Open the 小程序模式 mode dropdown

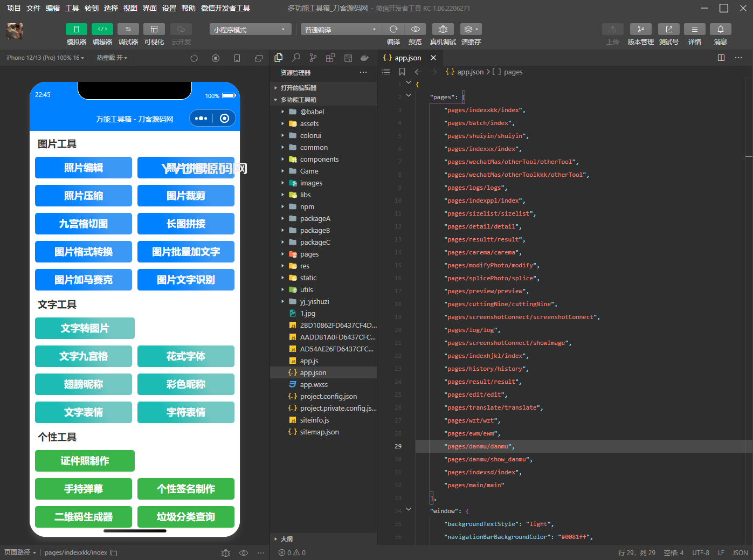(250, 30)
